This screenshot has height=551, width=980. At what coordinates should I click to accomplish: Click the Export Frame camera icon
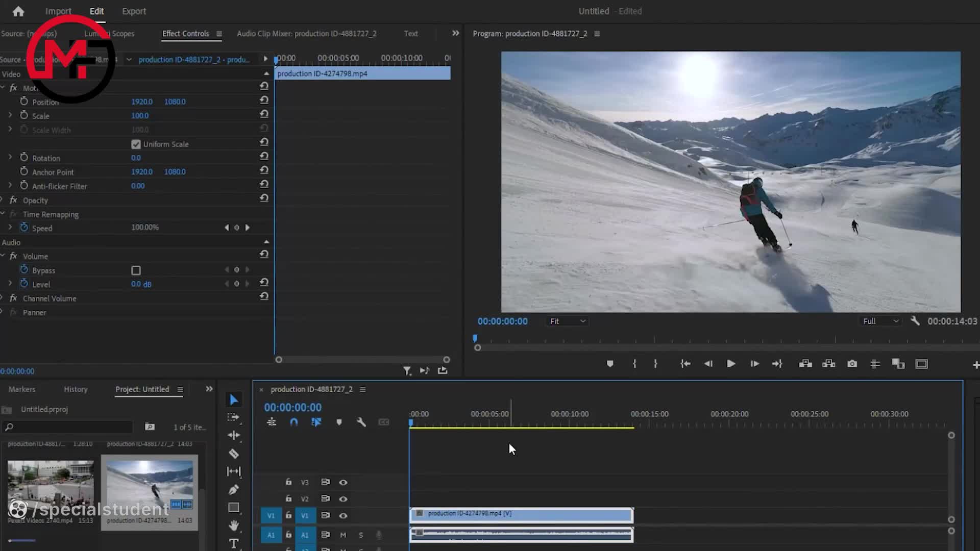coord(852,364)
